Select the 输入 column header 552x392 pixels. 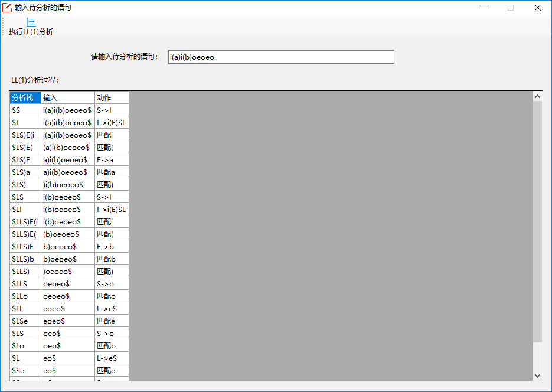(67, 97)
